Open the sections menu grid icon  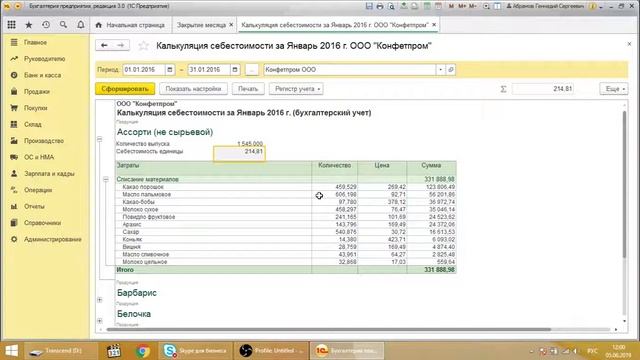[x=11, y=25]
